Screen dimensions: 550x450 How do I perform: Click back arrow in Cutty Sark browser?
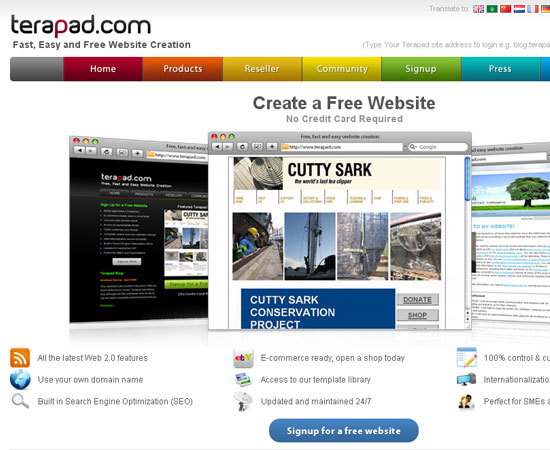(x=218, y=147)
